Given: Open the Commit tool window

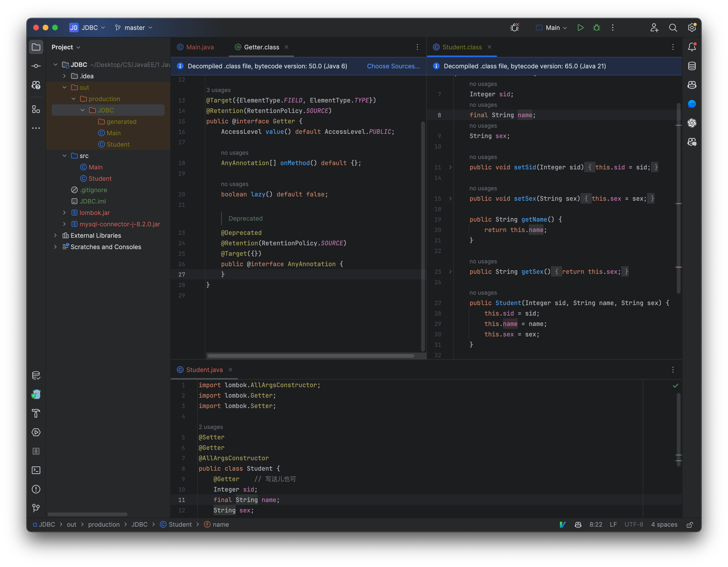Looking at the screenshot, I should [36, 66].
